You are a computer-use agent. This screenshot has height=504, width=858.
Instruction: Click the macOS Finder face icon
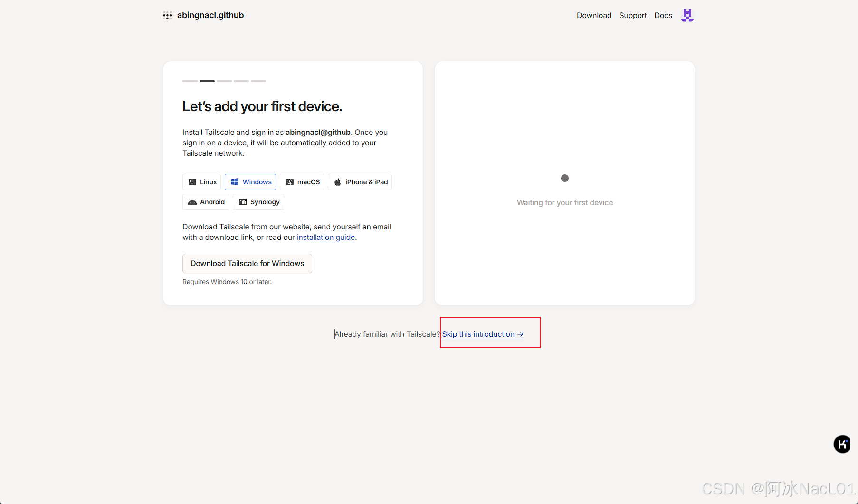[x=290, y=182]
